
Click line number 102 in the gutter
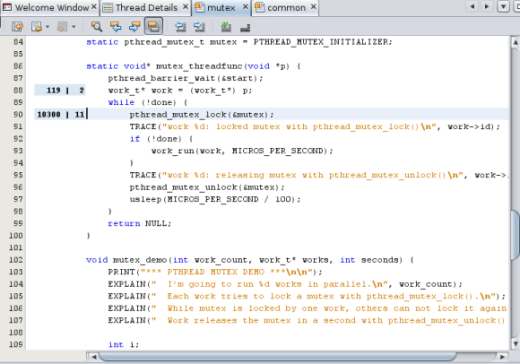[x=16, y=260]
